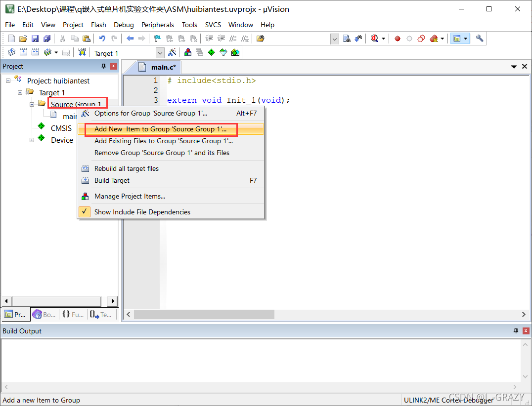Choose Rebuild all target files in context menu

(x=171, y=168)
